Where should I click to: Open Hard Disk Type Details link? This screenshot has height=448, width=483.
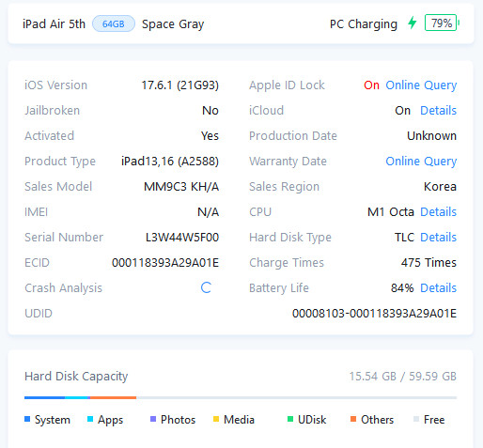[x=438, y=238]
